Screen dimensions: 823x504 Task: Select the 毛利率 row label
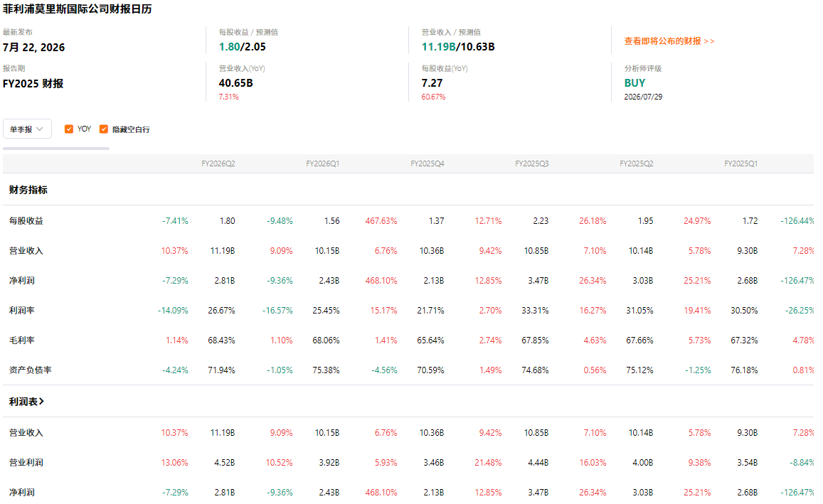22,341
